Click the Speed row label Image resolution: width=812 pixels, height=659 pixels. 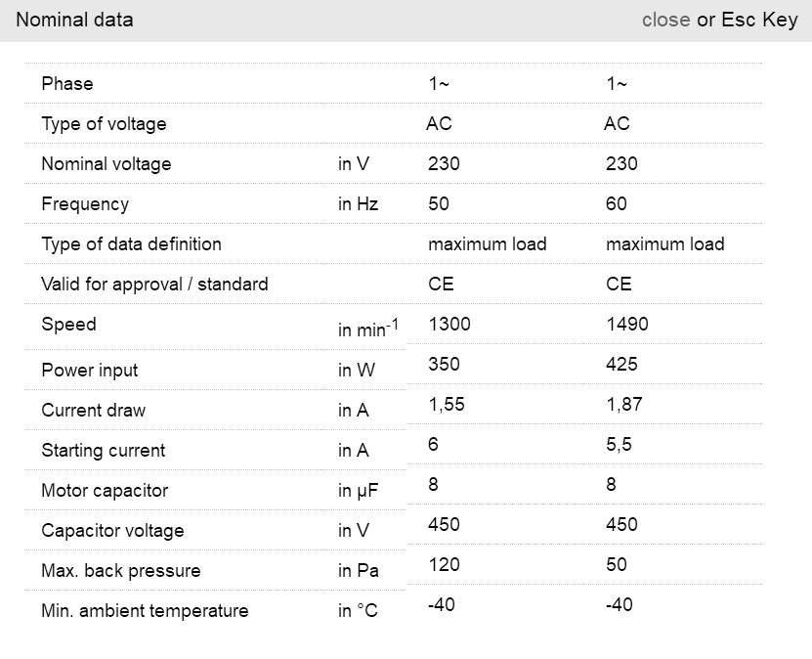pyautogui.click(x=68, y=325)
